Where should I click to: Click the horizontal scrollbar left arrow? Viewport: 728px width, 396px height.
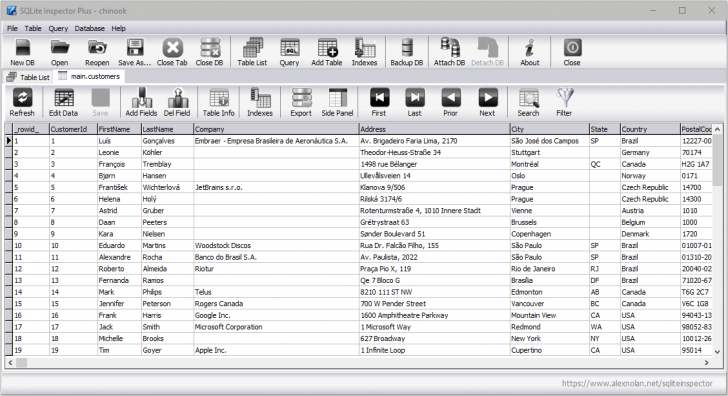point(10,363)
